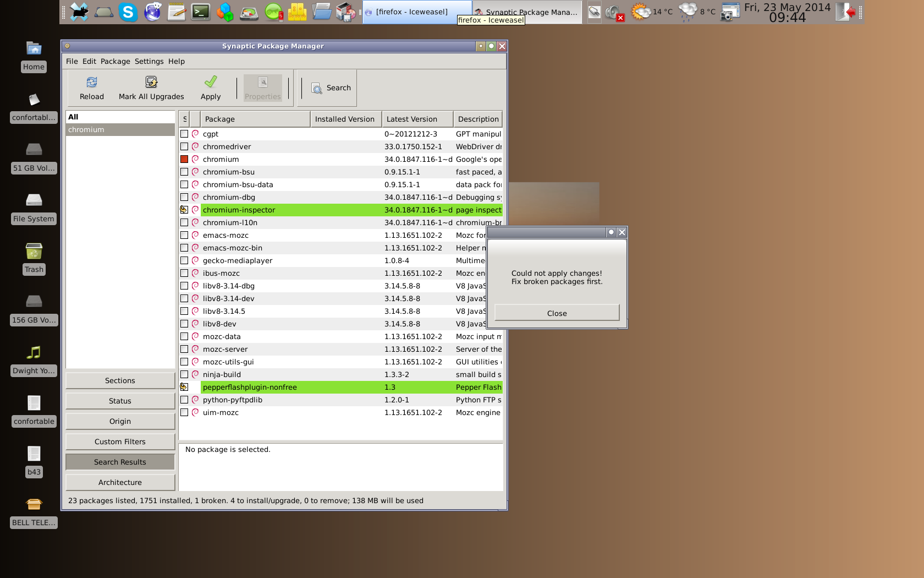The width and height of the screenshot is (924, 578).
Task: Click the Skype icon in the panel
Action: click(x=128, y=12)
